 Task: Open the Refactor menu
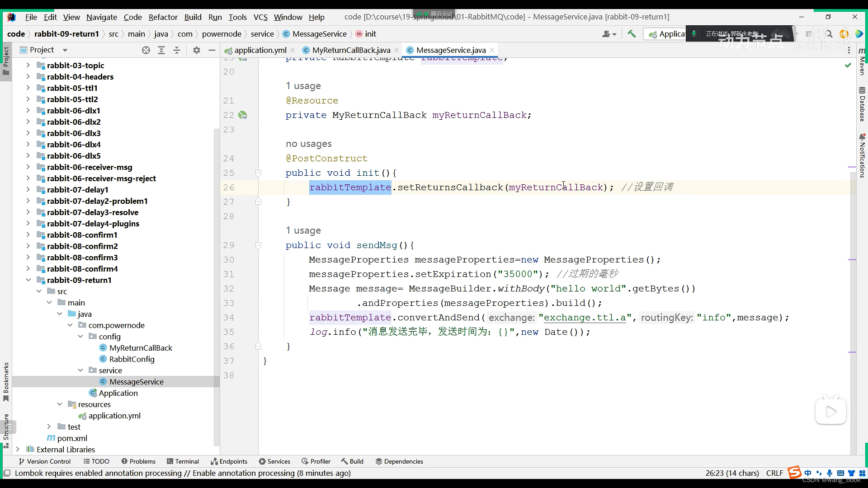tap(163, 17)
